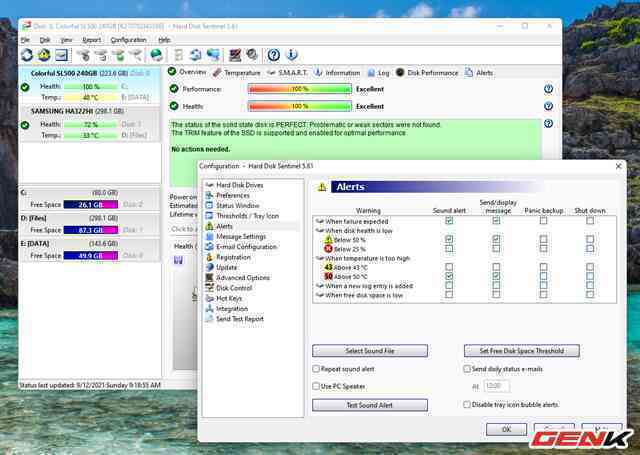Open the Report menu
Screen dimensions: 640x455
[91, 40]
